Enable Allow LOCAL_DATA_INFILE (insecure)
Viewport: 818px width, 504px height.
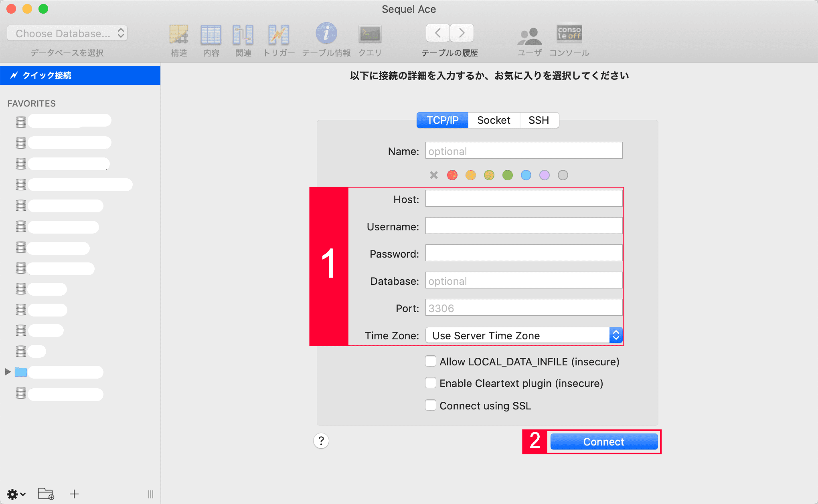pos(430,361)
